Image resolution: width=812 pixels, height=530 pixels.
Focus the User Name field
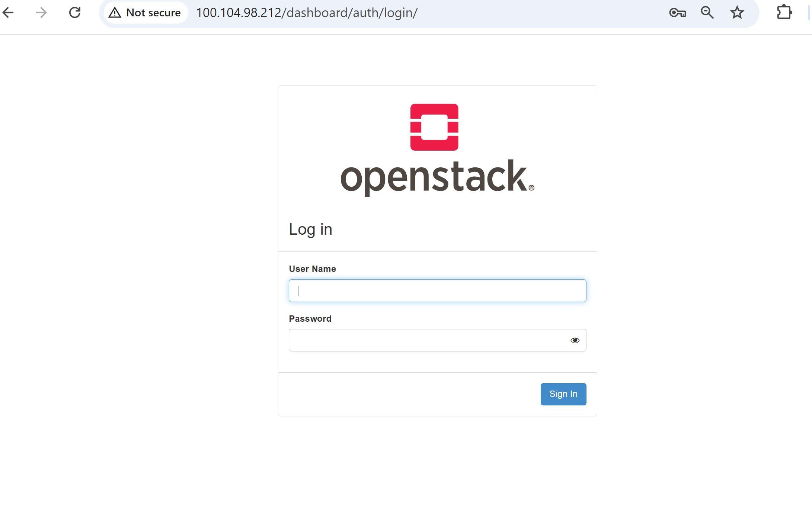[x=437, y=290]
